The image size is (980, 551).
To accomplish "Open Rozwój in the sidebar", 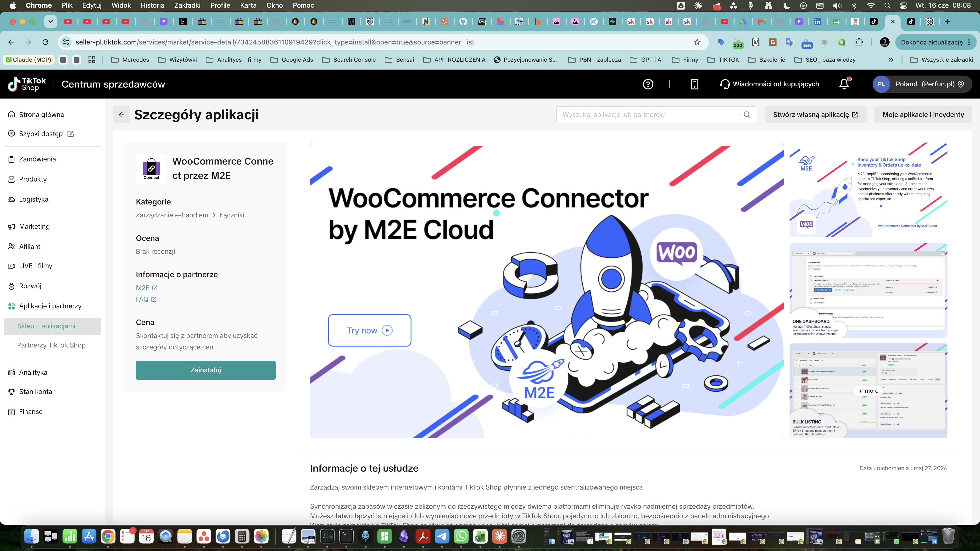I will coord(30,286).
